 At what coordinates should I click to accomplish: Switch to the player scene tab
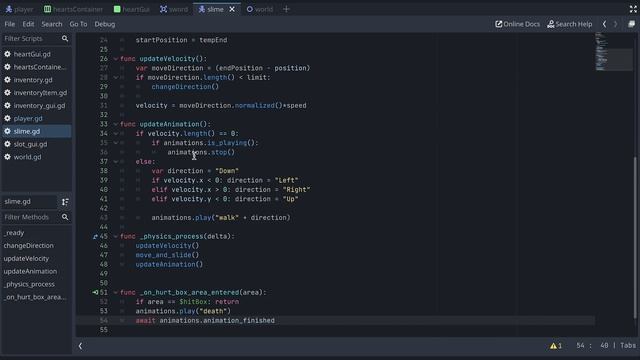tap(20, 9)
